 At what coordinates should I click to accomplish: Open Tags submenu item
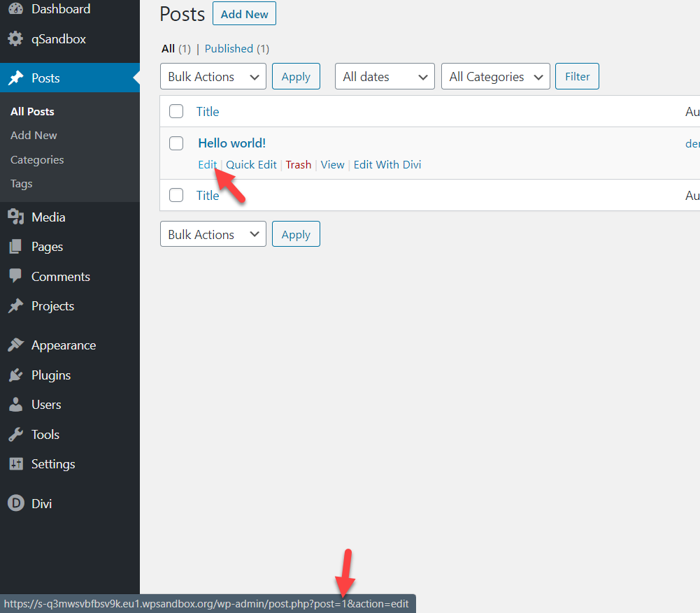[22, 184]
